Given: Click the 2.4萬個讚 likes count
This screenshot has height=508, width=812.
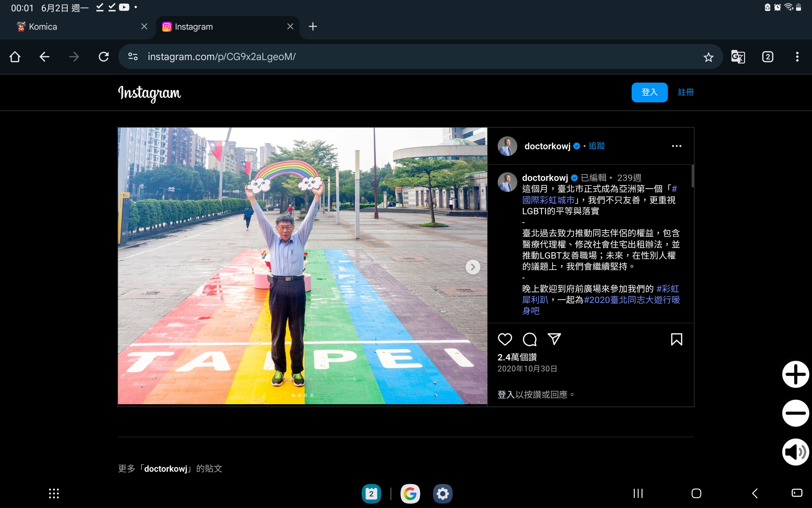Looking at the screenshot, I should 517,357.
